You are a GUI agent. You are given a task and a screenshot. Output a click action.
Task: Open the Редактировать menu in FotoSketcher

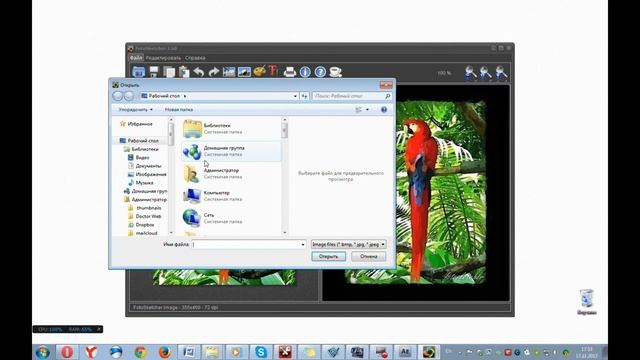click(x=163, y=58)
